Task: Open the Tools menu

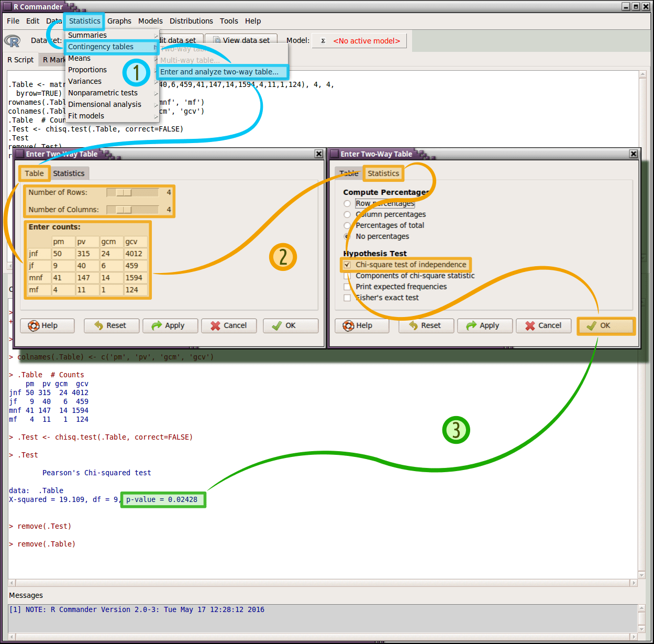Action: click(229, 21)
